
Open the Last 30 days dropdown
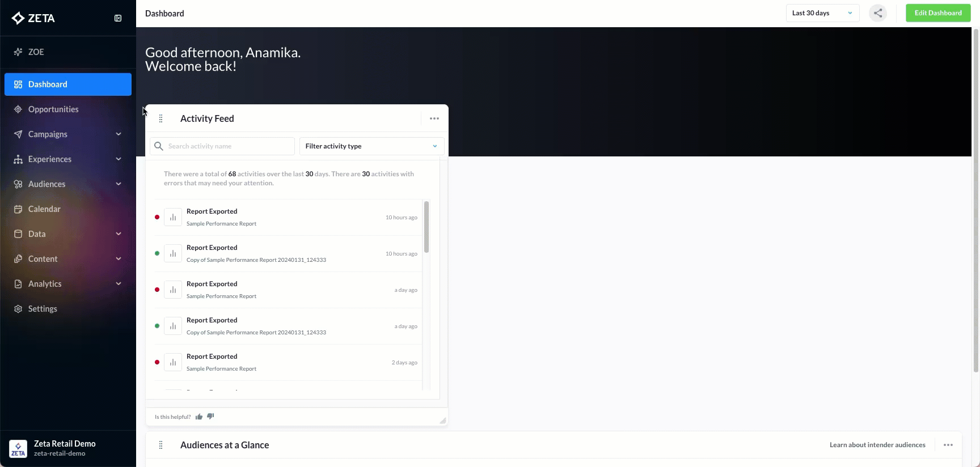coord(822,13)
